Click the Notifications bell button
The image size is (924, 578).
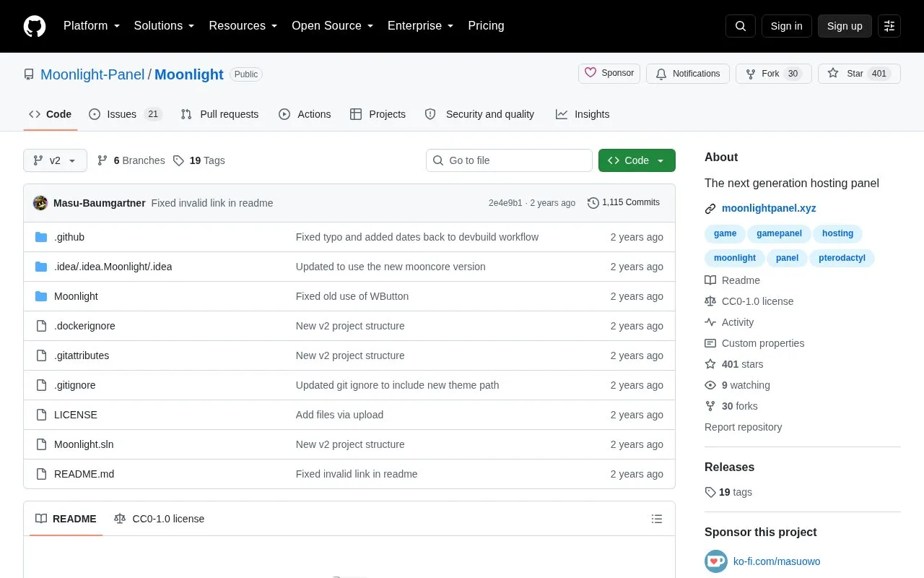pos(688,74)
